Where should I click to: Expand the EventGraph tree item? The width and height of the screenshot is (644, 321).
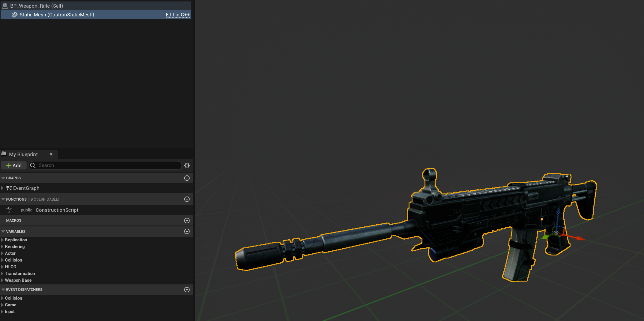pyautogui.click(x=2, y=188)
